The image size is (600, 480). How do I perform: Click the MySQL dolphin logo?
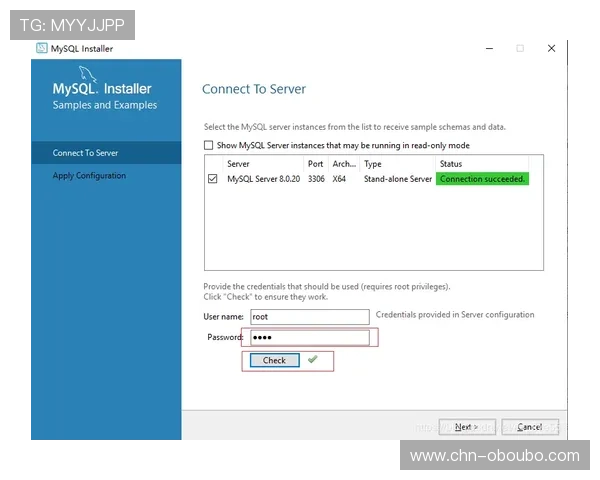click(x=88, y=73)
